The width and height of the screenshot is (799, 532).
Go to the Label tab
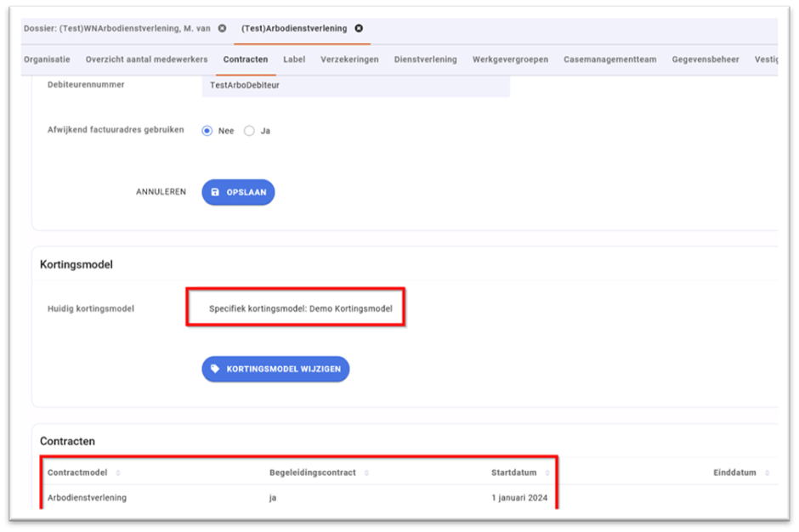(x=294, y=59)
